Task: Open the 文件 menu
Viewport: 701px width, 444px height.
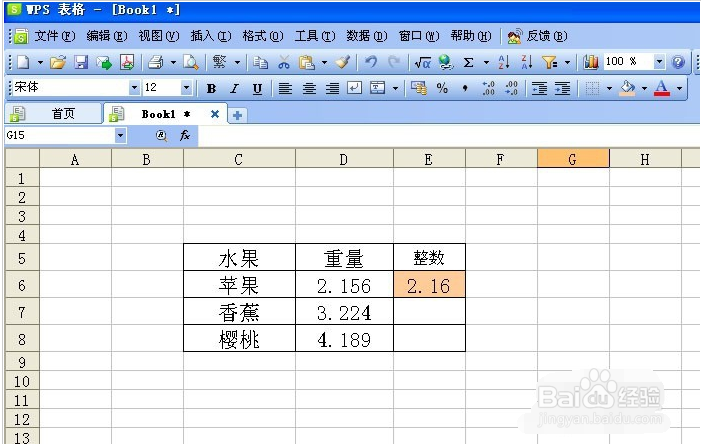Action: (x=55, y=36)
